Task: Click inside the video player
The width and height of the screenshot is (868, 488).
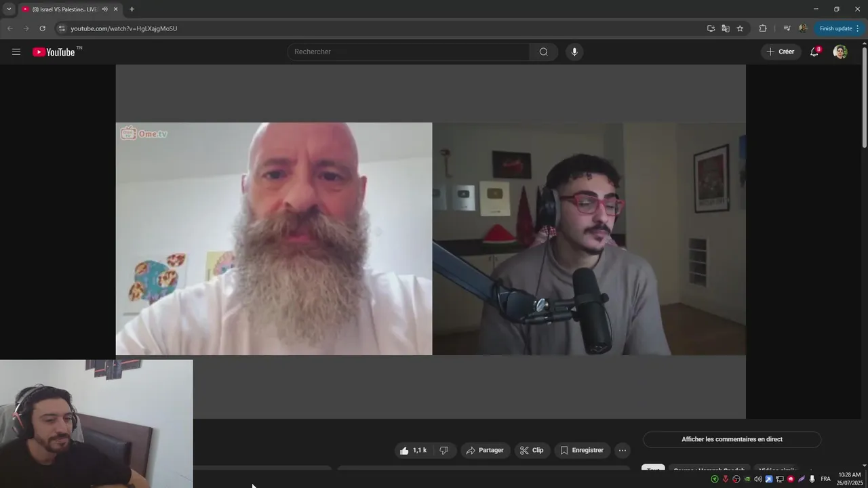Action: point(431,241)
